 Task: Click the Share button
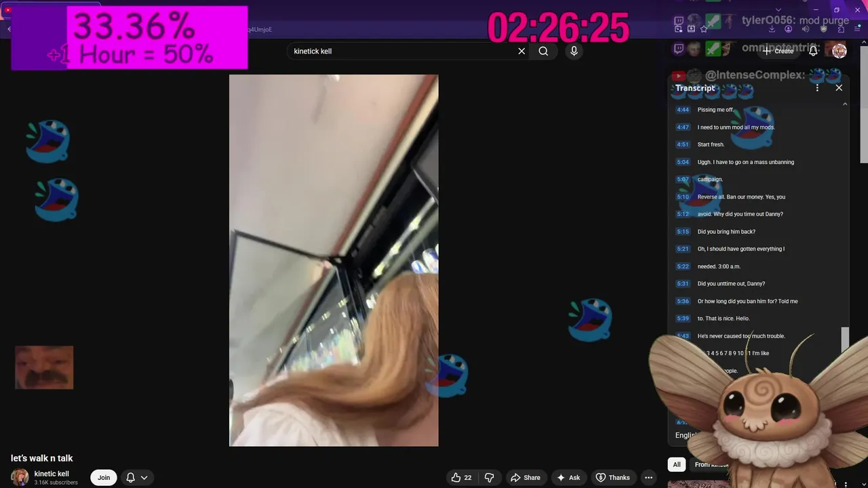526,478
